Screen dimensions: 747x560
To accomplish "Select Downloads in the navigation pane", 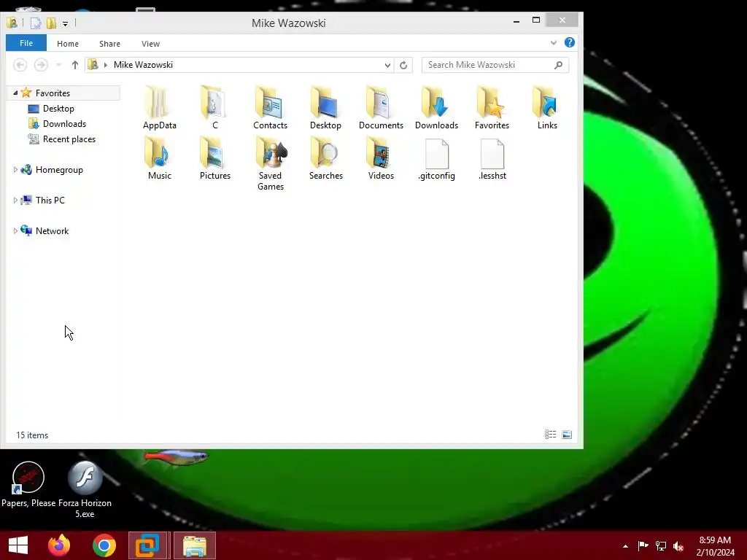I will (x=64, y=123).
